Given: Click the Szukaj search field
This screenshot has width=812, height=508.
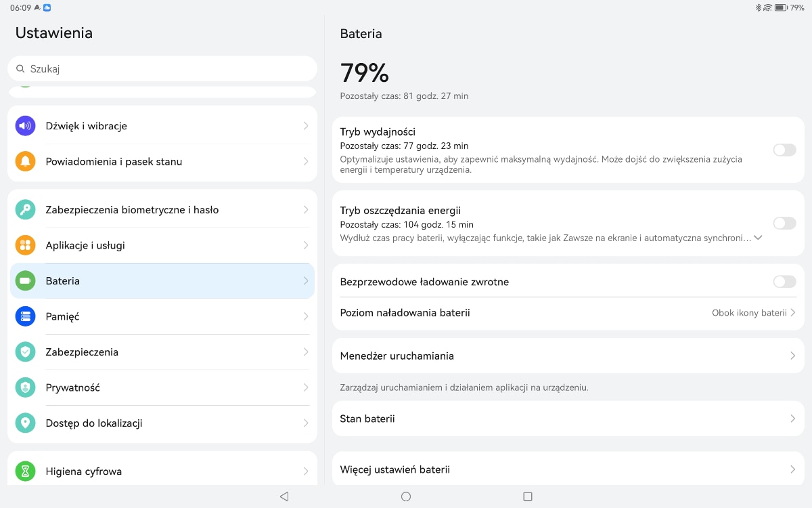Looking at the screenshot, I should click(x=162, y=69).
